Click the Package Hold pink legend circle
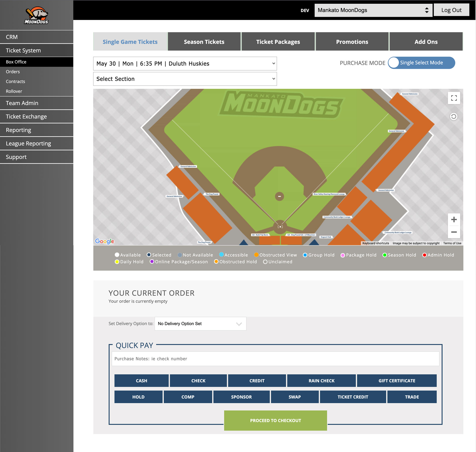This screenshot has height=452, width=476. coord(343,255)
